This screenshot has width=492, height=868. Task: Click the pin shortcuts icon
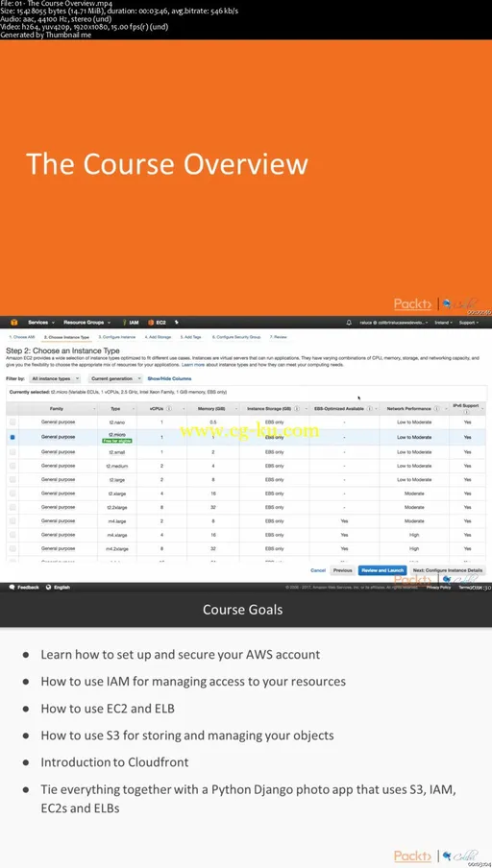tap(176, 323)
